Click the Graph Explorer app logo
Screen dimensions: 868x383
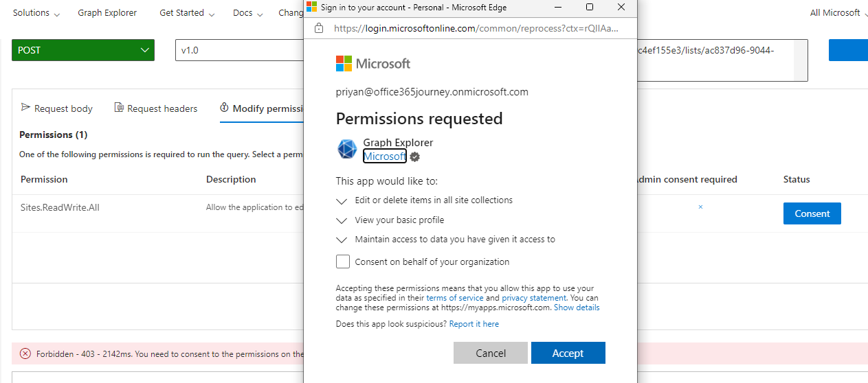click(x=347, y=149)
